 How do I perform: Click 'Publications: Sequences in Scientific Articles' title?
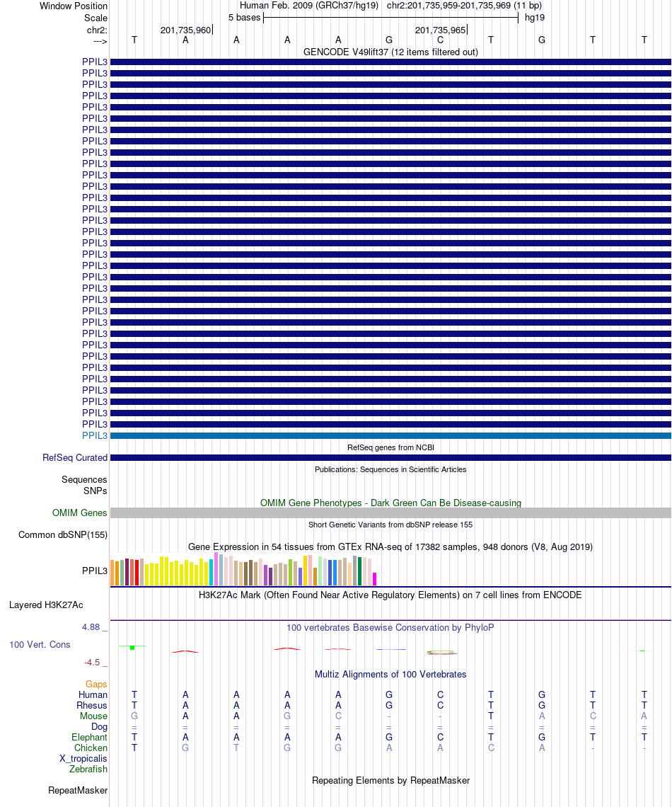coord(390,469)
